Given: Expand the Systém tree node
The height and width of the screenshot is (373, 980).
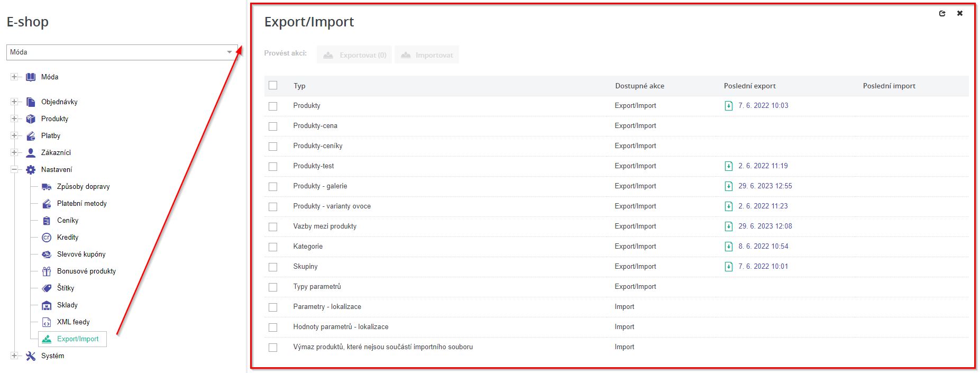Looking at the screenshot, I should click(x=14, y=356).
